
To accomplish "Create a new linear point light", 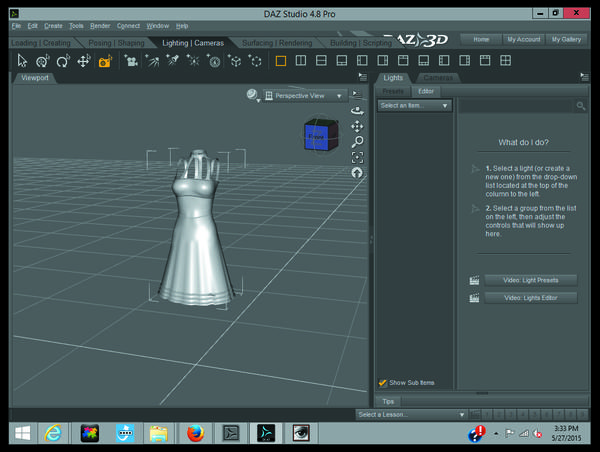I will pos(214,61).
